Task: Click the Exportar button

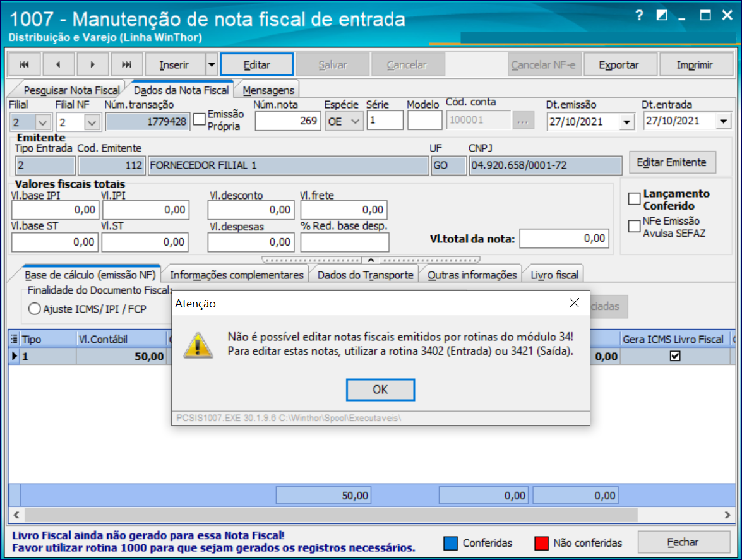Action: click(619, 64)
